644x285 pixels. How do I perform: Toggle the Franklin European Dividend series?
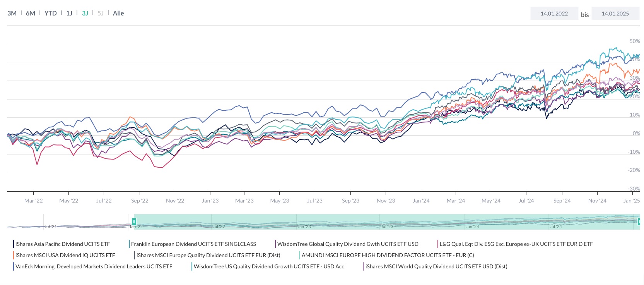(193, 244)
